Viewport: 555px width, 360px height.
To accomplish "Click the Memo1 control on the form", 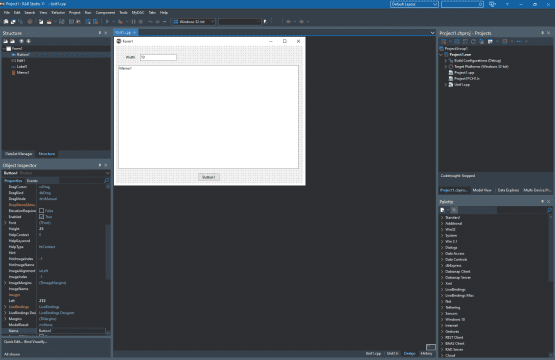I will (208, 117).
